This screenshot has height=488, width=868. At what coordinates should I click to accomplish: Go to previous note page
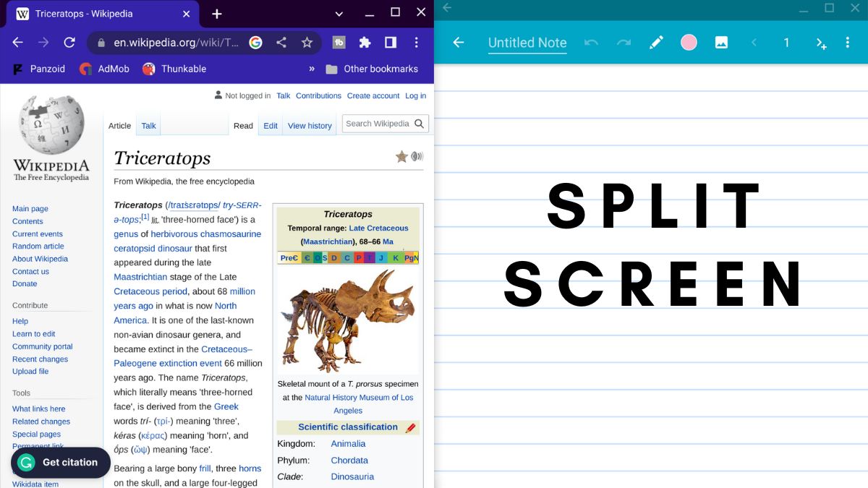coord(754,43)
